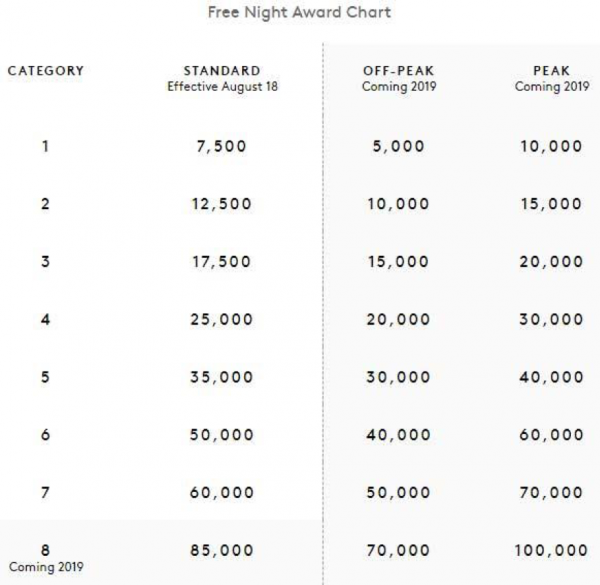Select Category 8 standard value 85,000
Screen dimensions: 600x585
pyautogui.click(x=222, y=550)
